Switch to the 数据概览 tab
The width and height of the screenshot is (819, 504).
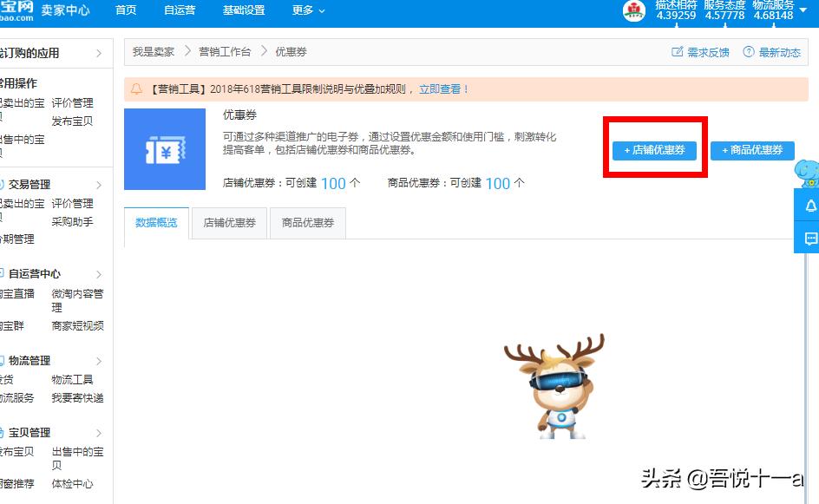[x=156, y=222]
